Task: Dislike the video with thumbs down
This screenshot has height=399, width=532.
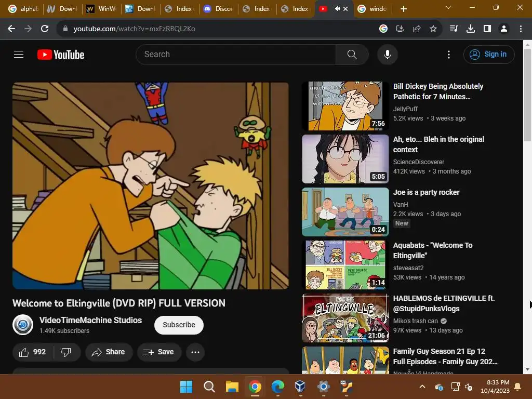Action: click(x=66, y=352)
